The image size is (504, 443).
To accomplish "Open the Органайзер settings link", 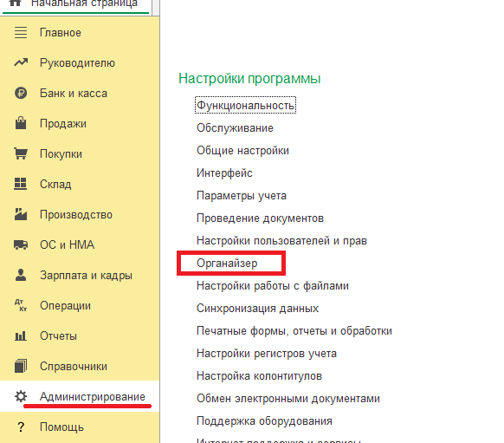I will [x=227, y=264].
